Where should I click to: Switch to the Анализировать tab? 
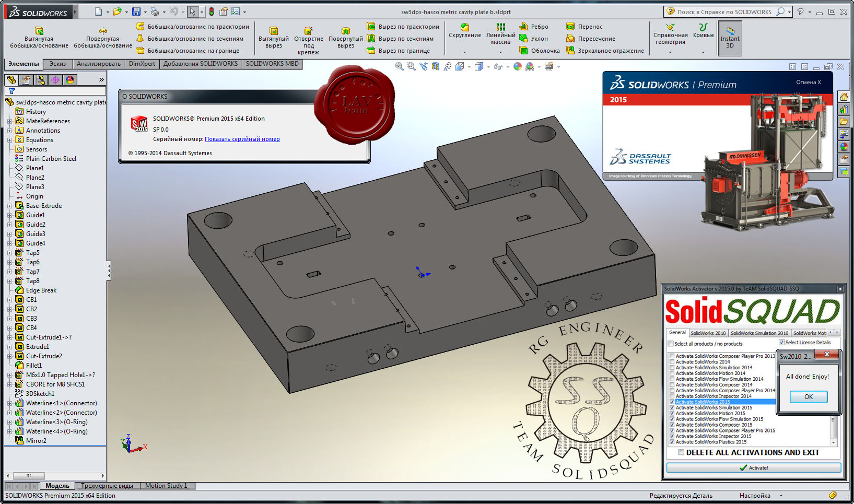coord(98,64)
